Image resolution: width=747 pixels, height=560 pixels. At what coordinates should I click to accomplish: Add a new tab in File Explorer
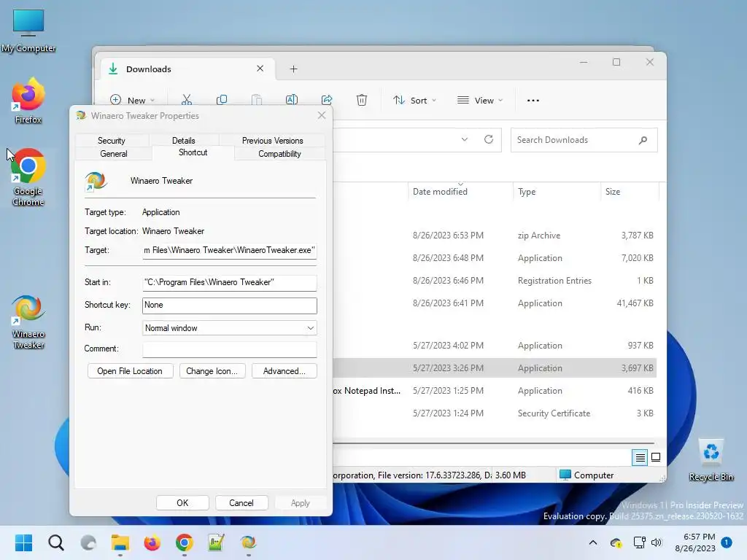pos(293,69)
